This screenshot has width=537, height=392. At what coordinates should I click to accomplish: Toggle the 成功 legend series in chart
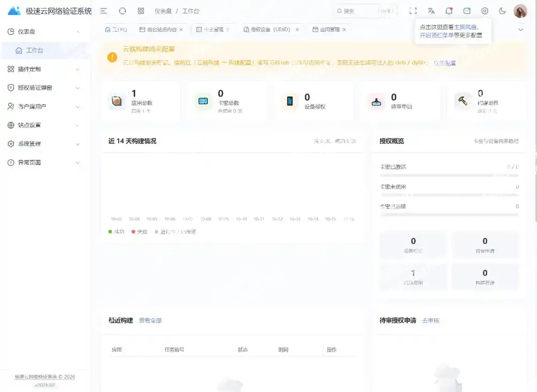click(116, 232)
